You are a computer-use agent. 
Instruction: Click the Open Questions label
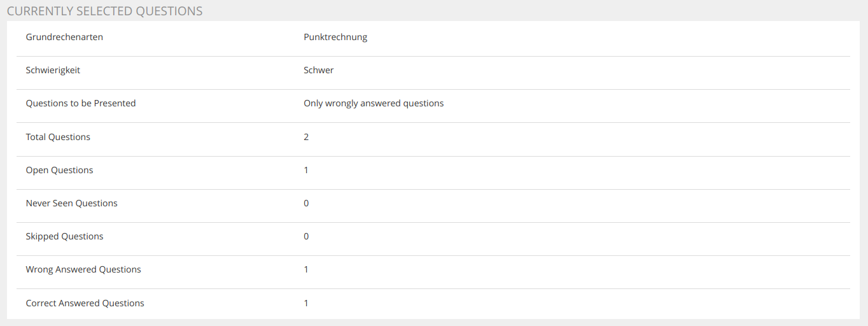pos(59,170)
